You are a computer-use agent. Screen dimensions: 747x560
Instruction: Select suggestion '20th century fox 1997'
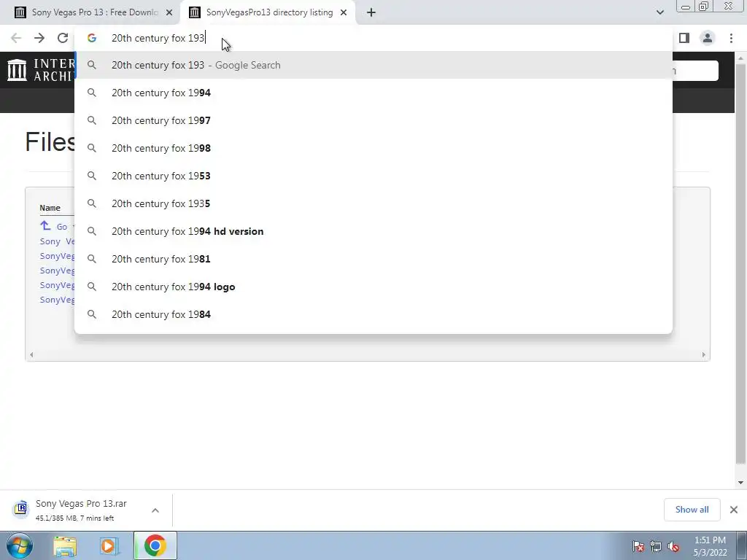(x=373, y=120)
